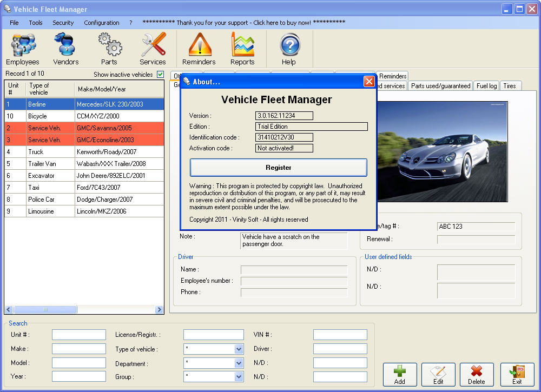Open the Employees manager
This screenshot has width=541, height=392.
tap(22, 49)
